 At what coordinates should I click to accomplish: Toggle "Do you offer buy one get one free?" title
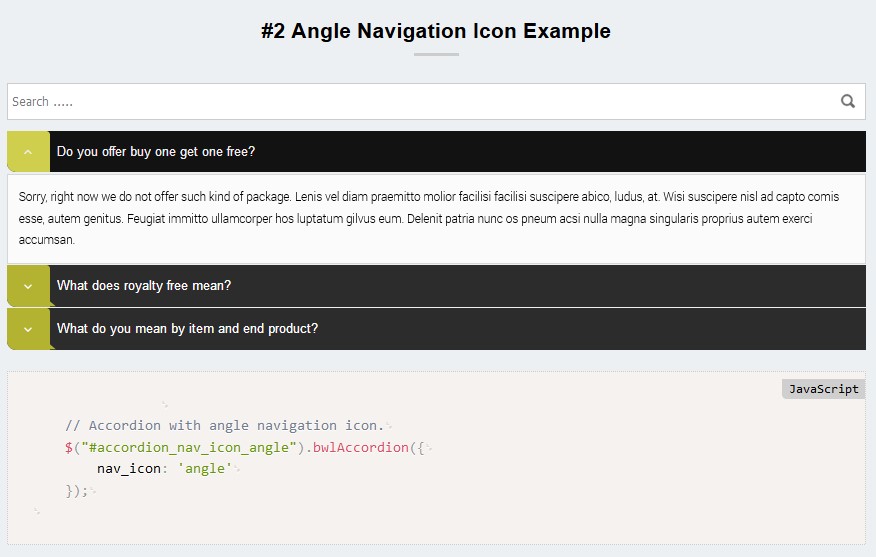[156, 152]
